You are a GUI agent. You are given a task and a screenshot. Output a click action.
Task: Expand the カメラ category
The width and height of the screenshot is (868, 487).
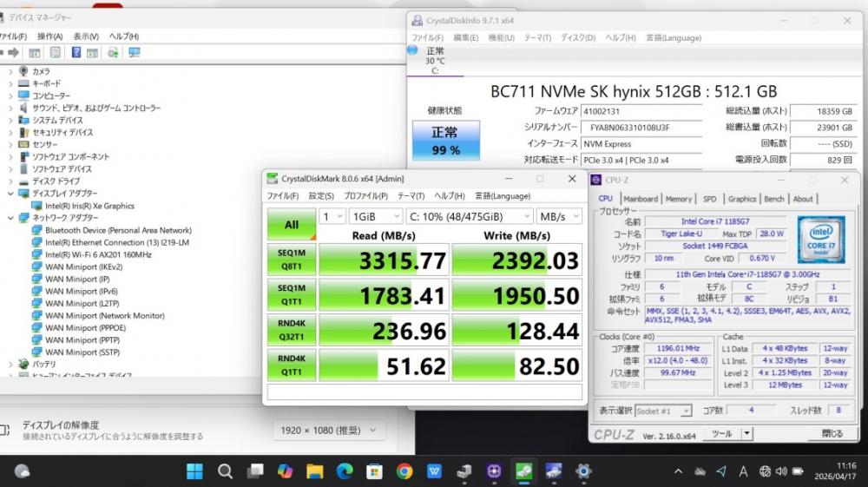[10, 71]
